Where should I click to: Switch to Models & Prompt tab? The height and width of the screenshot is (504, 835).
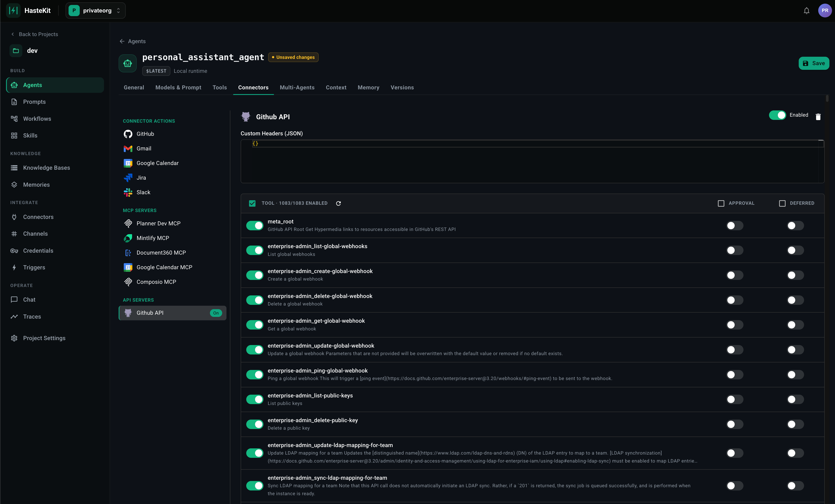point(178,87)
